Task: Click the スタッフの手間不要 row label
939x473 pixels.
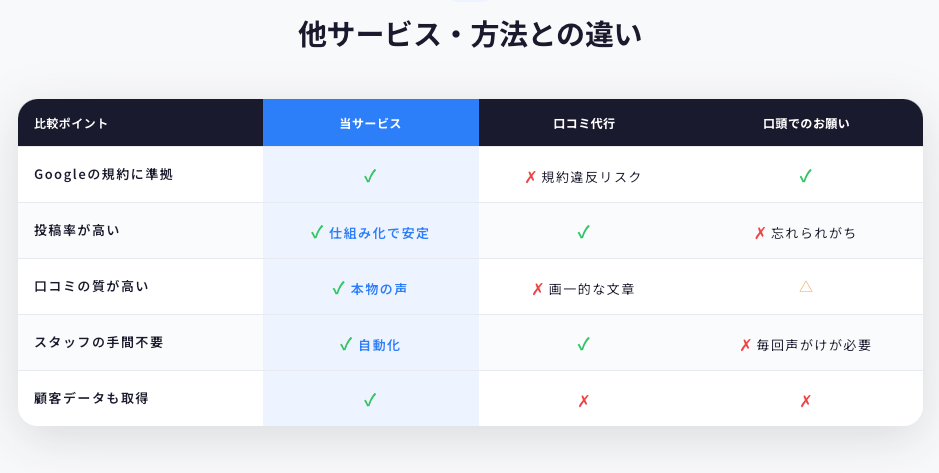Action: (98, 342)
